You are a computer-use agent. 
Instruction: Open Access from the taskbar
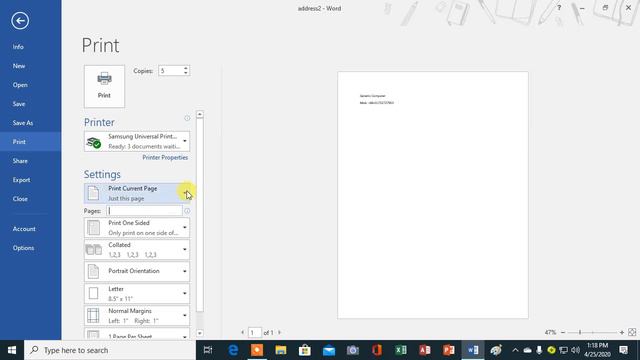click(424, 350)
